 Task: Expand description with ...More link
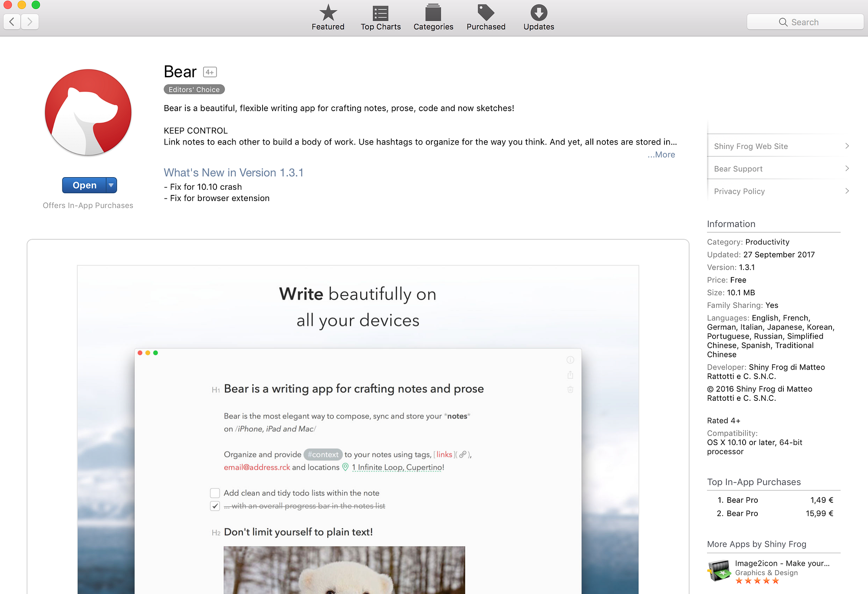click(661, 155)
